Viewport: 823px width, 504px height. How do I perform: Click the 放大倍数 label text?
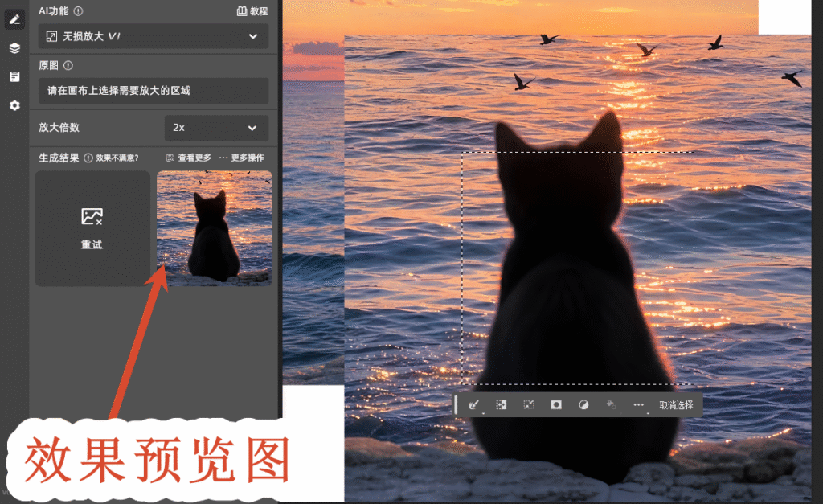59,128
